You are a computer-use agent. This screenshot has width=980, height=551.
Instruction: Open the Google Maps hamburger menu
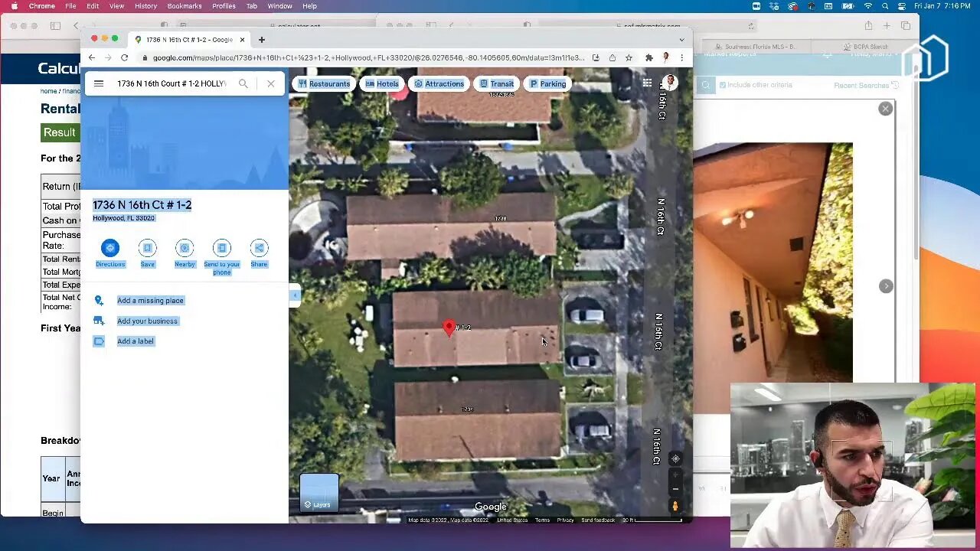[x=99, y=83]
